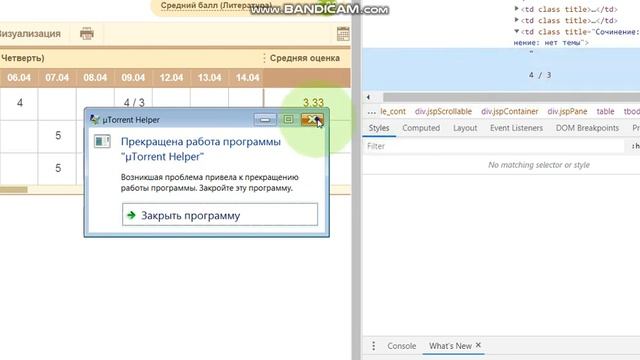The height and width of the screenshot is (360, 640).
Task: Click the Четверть) table heading
Action: click(22, 58)
